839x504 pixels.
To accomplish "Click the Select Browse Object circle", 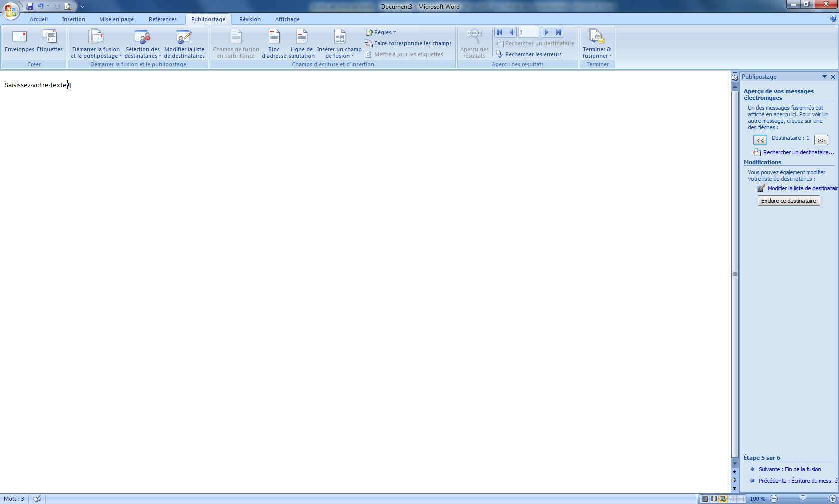I will coord(734,480).
